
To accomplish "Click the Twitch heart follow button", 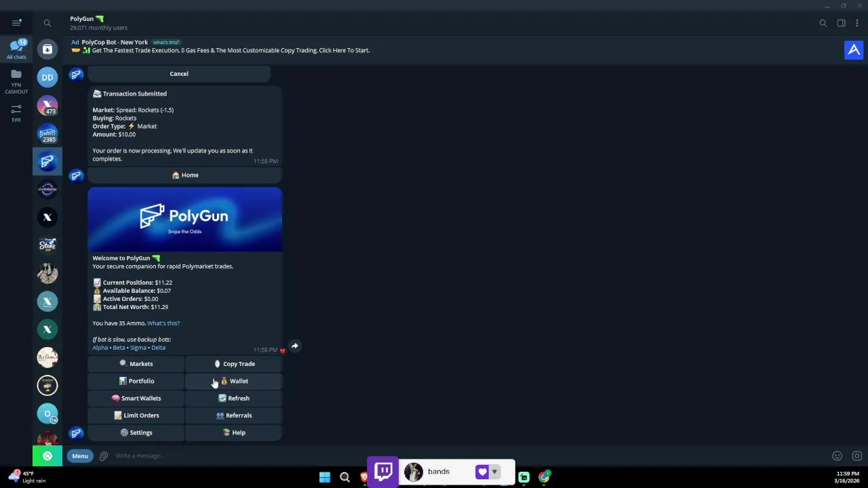I will click(x=482, y=472).
